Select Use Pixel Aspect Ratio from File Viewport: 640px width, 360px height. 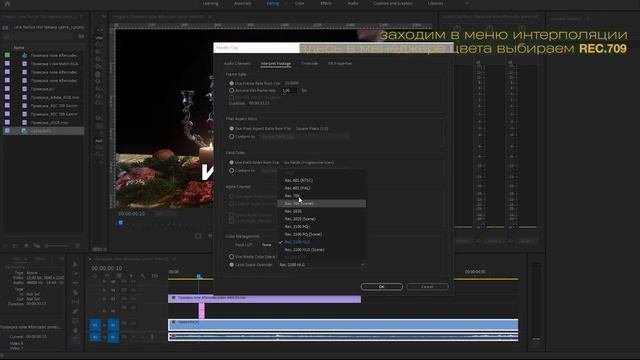click(231, 129)
